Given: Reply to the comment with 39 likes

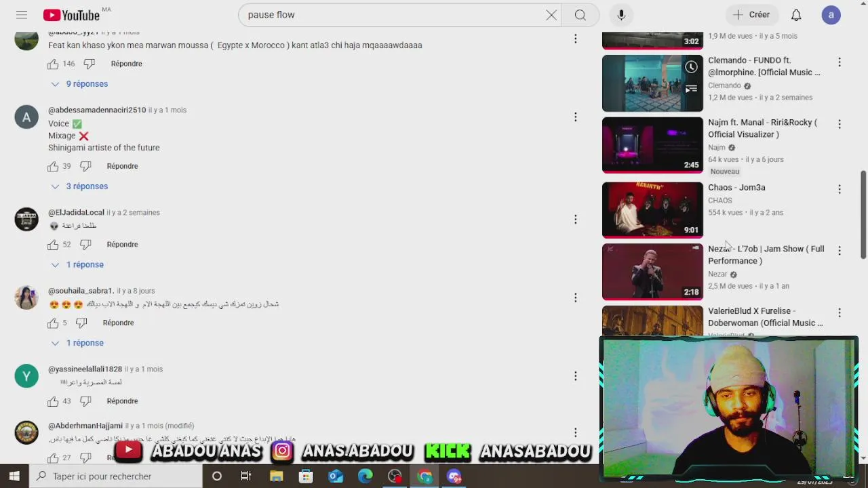Looking at the screenshot, I should click(122, 166).
